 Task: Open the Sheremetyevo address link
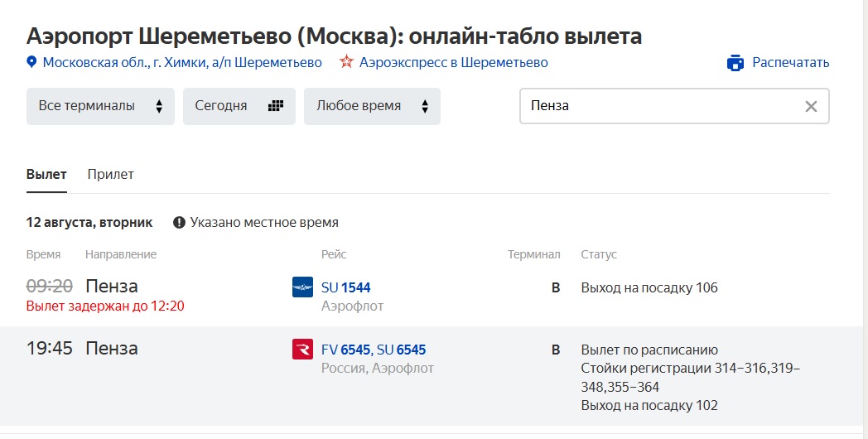pos(182,62)
